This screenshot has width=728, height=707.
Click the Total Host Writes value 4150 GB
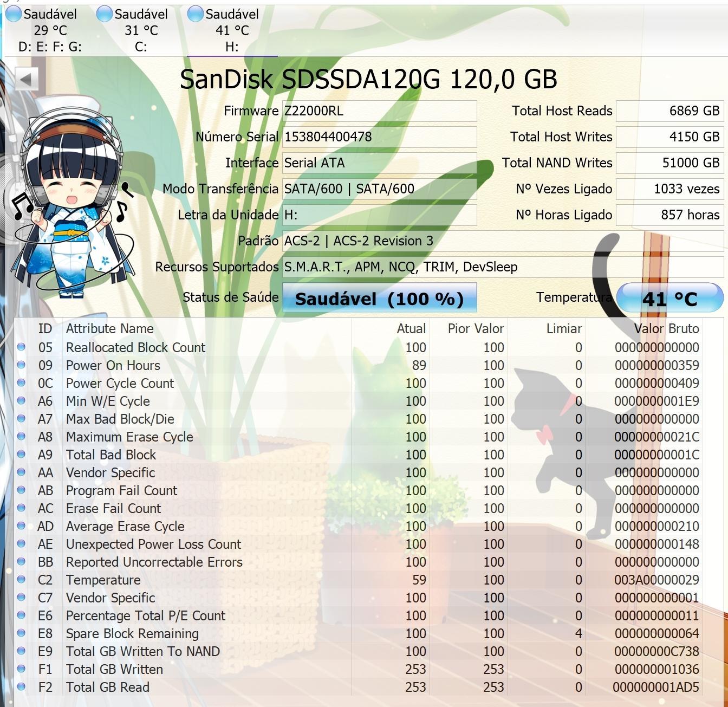click(x=669, y=137)
